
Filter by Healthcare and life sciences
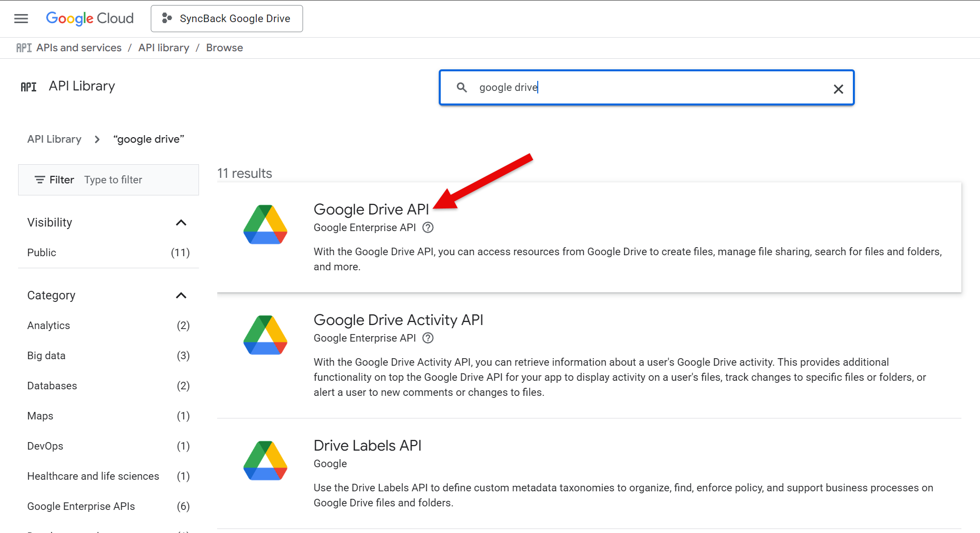(x=109, y=476)
